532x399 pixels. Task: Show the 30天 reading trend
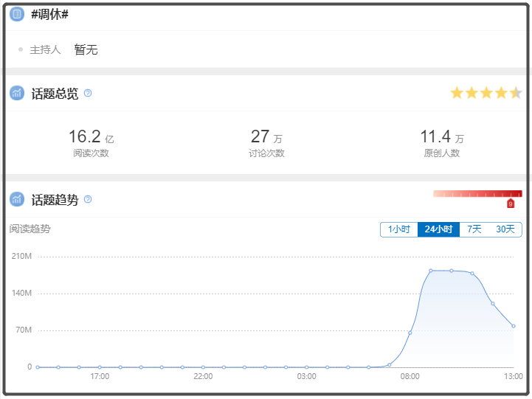coord(505,229)
